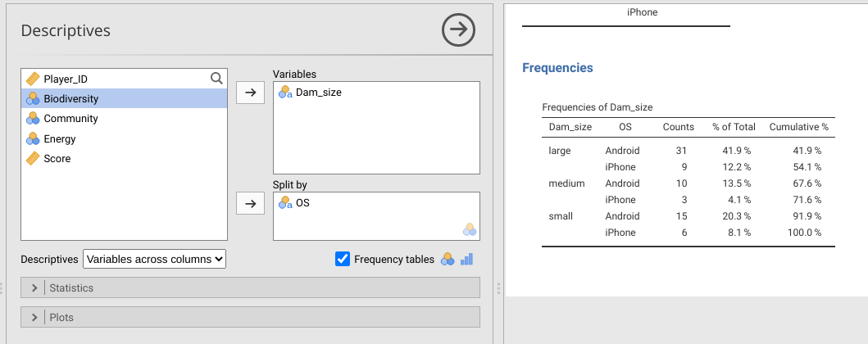The height and width of the screenshot is (344, 868).
Task: Click the Frequencies of Dam_size table title
Action: point(598,107)
